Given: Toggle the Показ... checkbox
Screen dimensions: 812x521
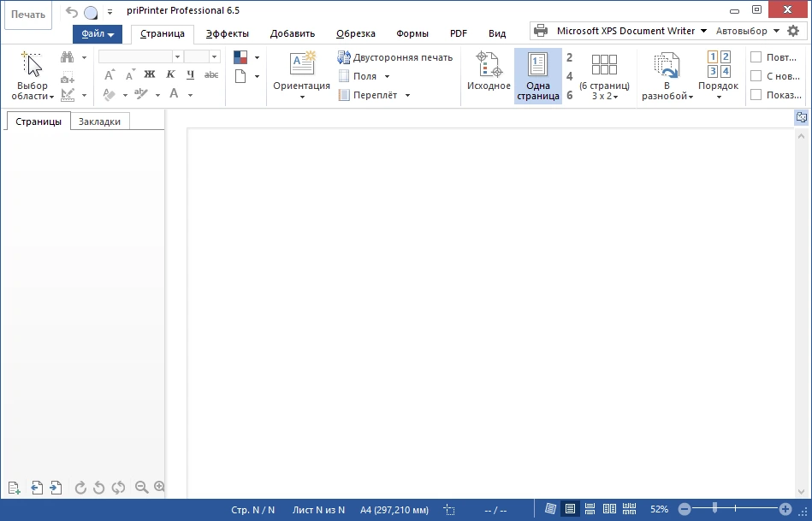Looking at the screenshot, I should tap(756, 95).
